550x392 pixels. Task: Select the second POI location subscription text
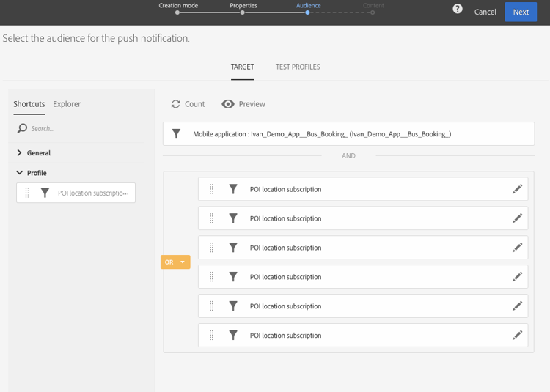285,218
